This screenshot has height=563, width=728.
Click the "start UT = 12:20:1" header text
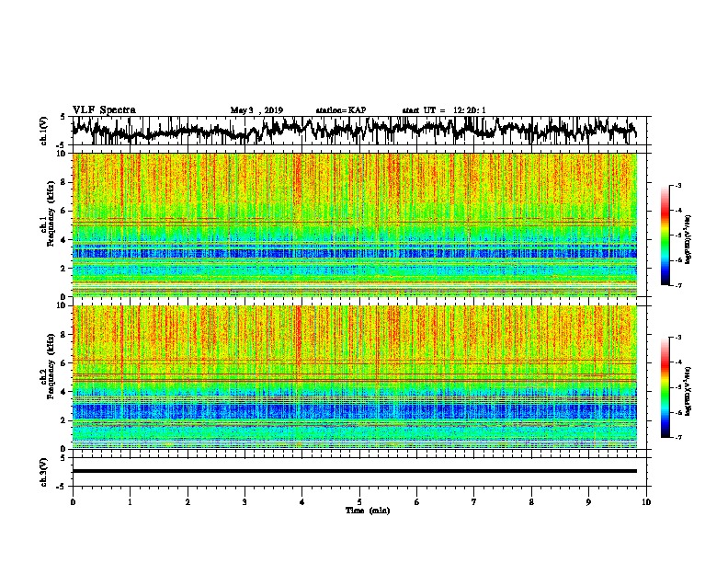pos(444,110)
